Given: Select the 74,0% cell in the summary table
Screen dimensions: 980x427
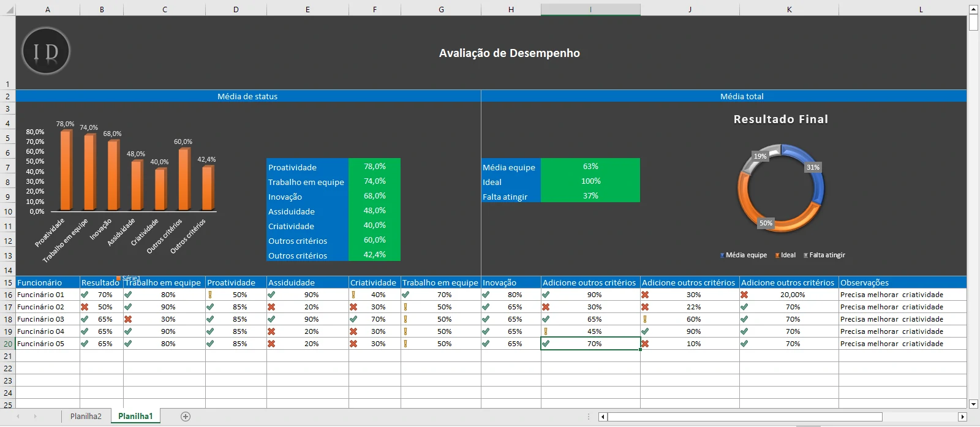Looking at the screenshot, I should [374, 181].
